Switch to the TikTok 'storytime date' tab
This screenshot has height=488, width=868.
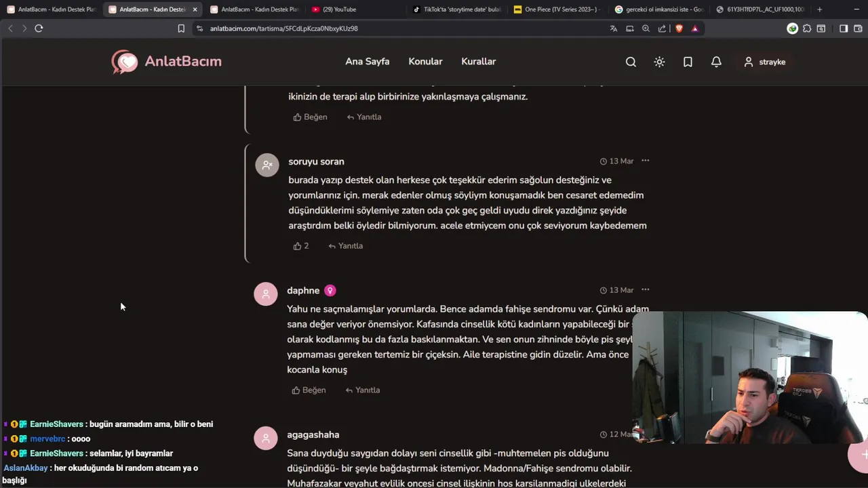pyautogui.click(x=457, y=9)
